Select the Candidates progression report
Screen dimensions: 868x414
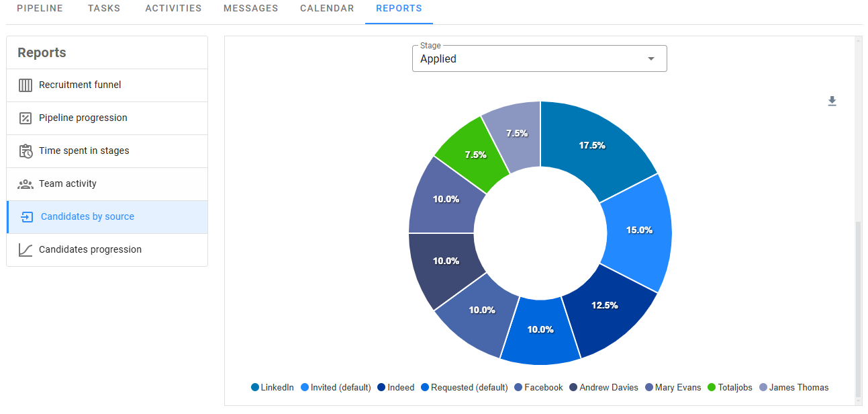pyautogui.click(x=91, y=249)
